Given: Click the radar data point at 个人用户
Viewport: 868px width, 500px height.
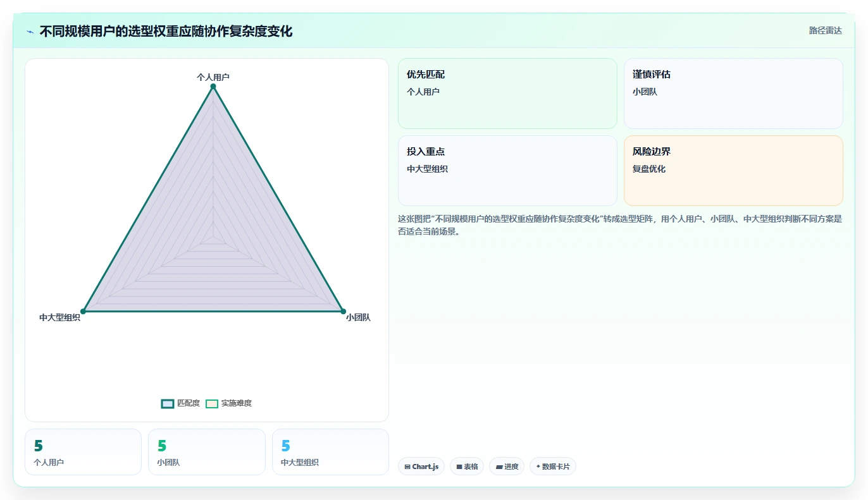Looking at the screenshot, I should pos(213,87).
